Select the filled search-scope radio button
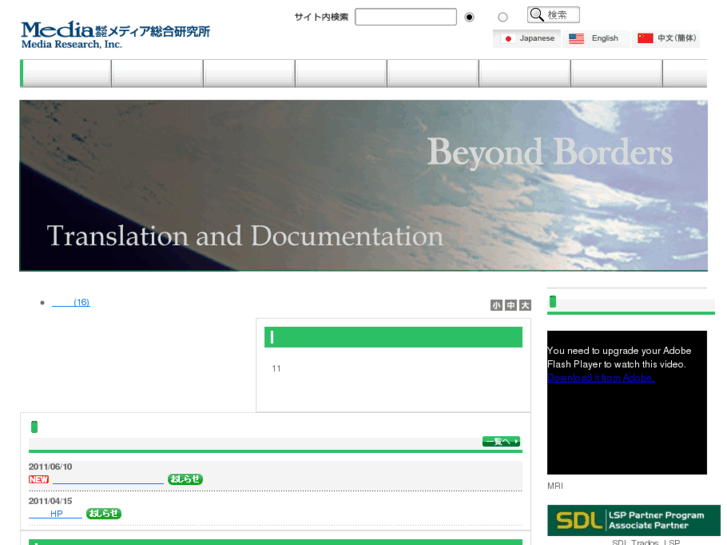This screenshot has height=545, width=727. pos(469,17)
